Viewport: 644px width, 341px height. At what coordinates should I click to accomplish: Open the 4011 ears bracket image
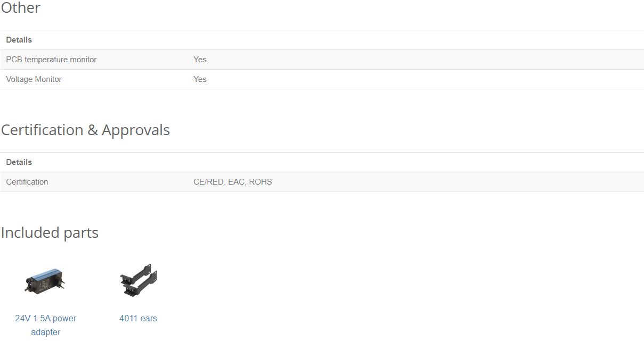click(138, 280)
